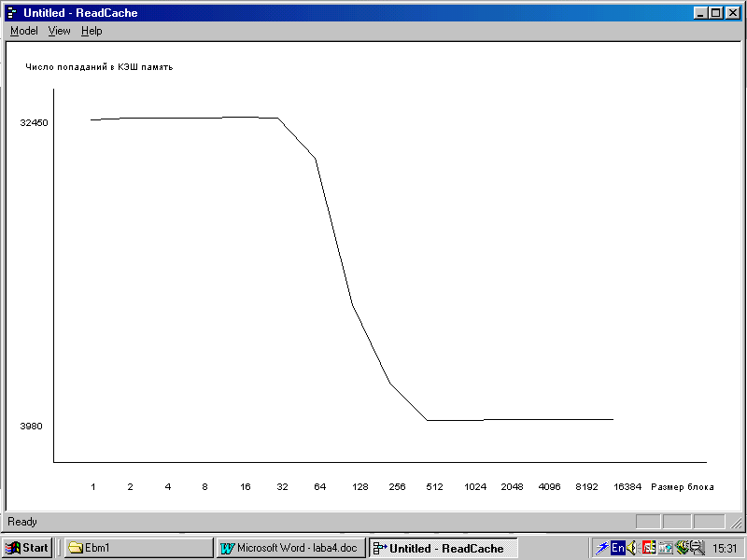Image resolution: width=747 pixels, height=560 pixels.
Task: Click the x-axis label 16
Action: [246, 486]
